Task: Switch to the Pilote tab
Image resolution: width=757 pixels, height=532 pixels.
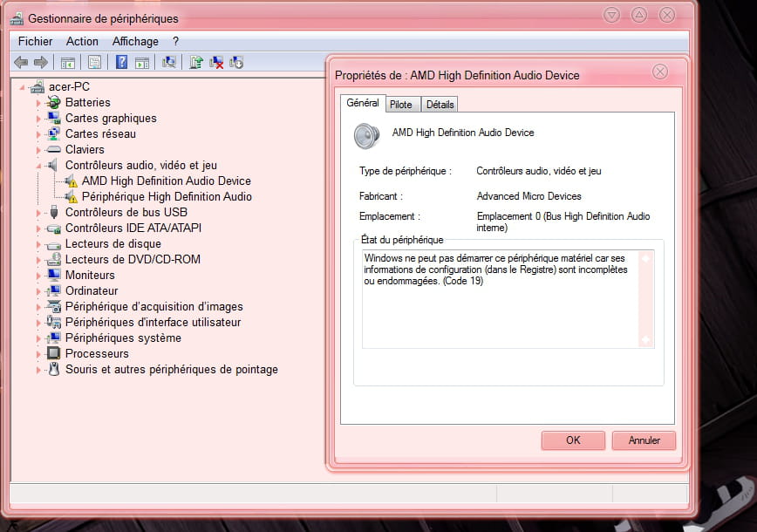Action: 401,105
